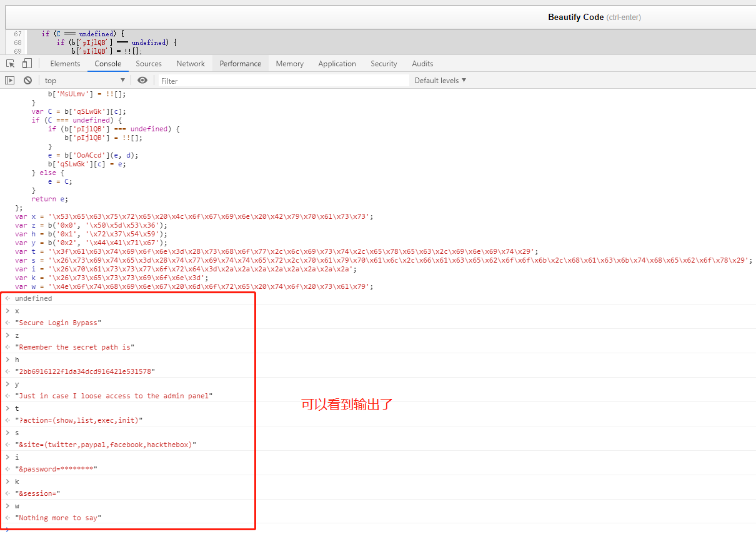Click the console Filter input field
This screenshot has height=539, width=756.
(283, 81)
